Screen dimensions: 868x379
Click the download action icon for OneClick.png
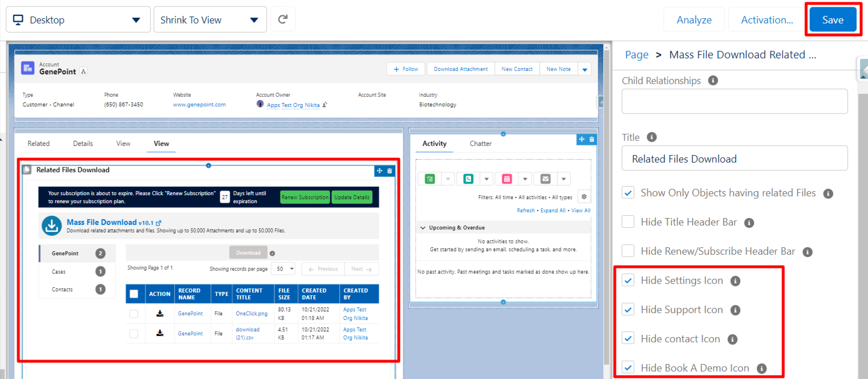click(160, 313)
